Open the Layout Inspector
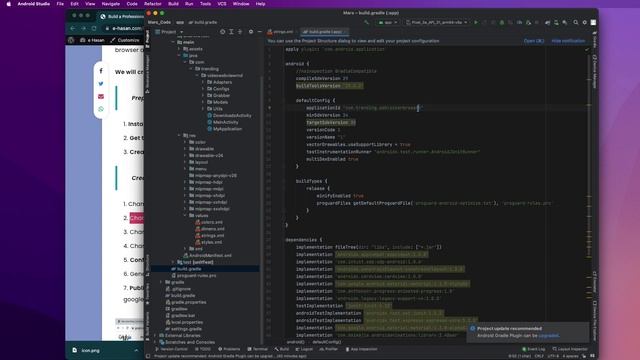The height and width of the screenshot is (360, 640). (570, 349)
